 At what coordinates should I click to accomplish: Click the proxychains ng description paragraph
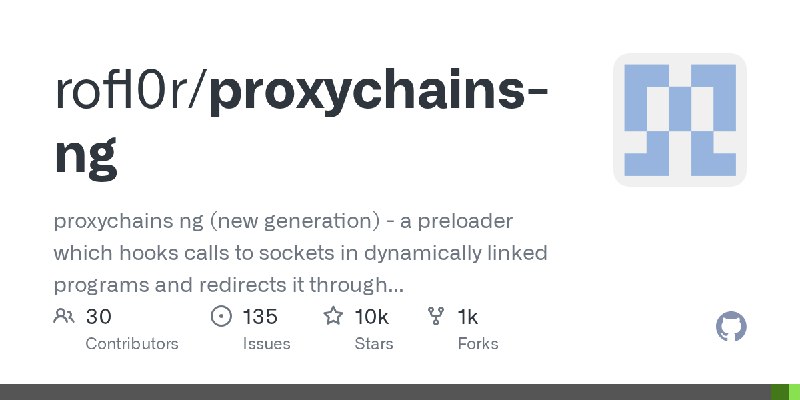coord(300,252)
